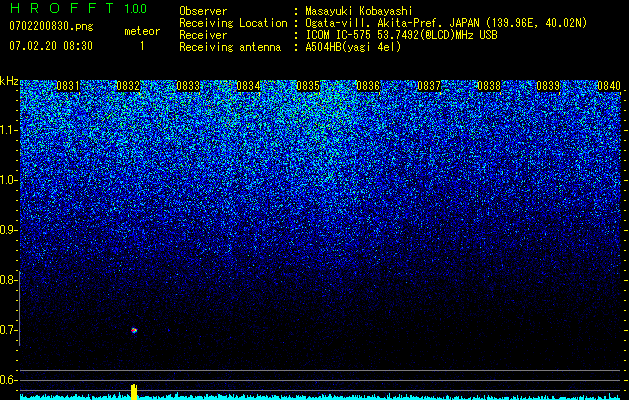Click the 0838 time marker
The height and width of the screenshot is (400, 629).
(489, 86)
